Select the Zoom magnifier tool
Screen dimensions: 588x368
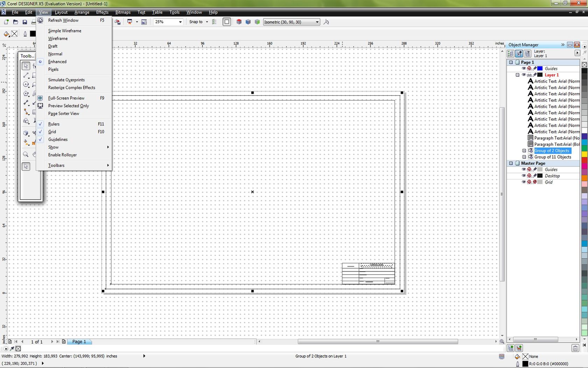pyautogui.click(x=26, y=154)
